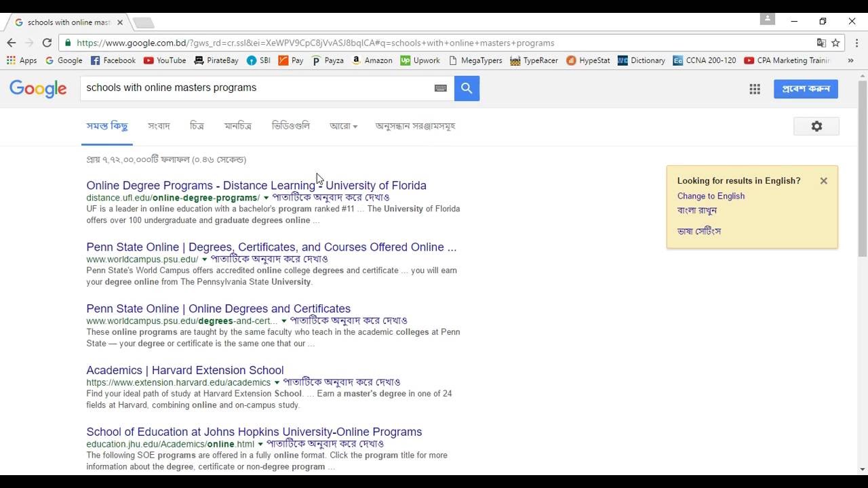
Task: Select the সমস্ত কিছু (All) tab
Action: (x=107, y=126)
